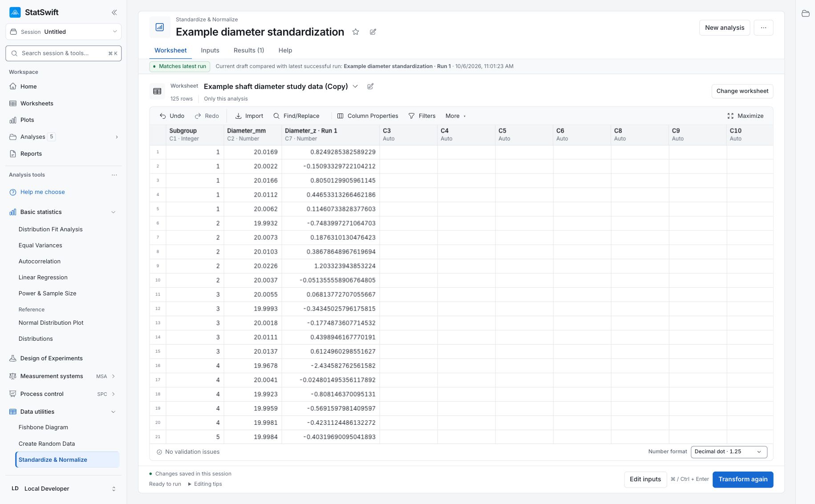Maximize the worksheet grid

tap(746, 116)
